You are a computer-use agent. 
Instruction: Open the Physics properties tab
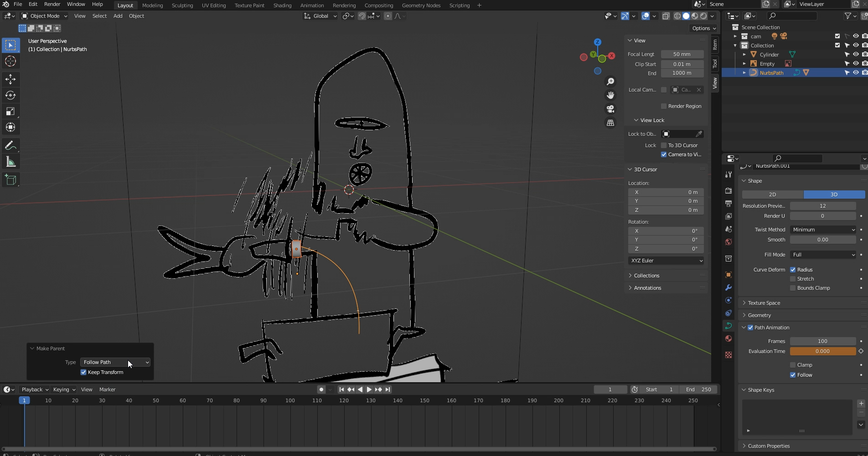pos(728,300)
